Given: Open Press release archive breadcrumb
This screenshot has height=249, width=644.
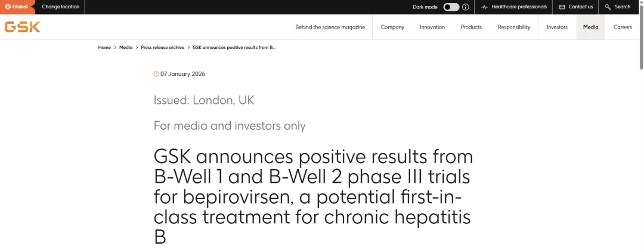Looking at the screenshot, I should coord(163,48).
